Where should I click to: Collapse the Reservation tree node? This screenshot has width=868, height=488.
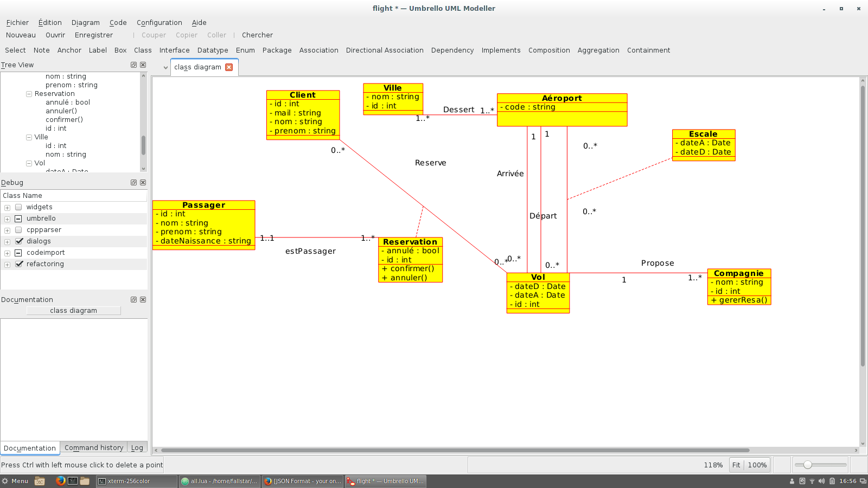[x=29, y=94]
